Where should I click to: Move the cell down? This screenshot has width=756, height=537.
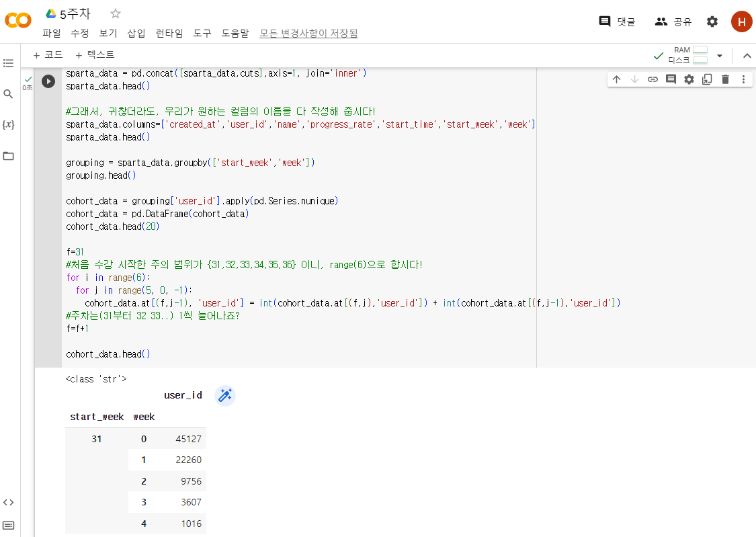634,79
